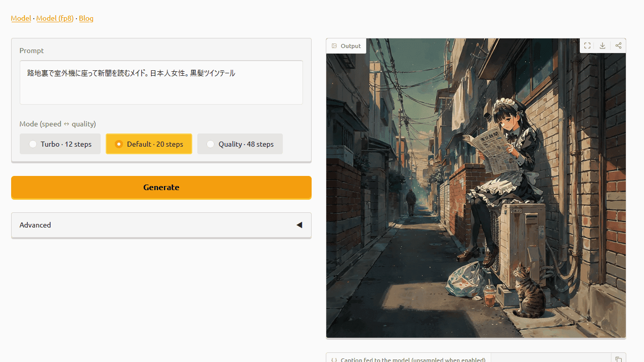
Task: Open the Blog link
Action: pyautogui.click(x=86, y=18)
